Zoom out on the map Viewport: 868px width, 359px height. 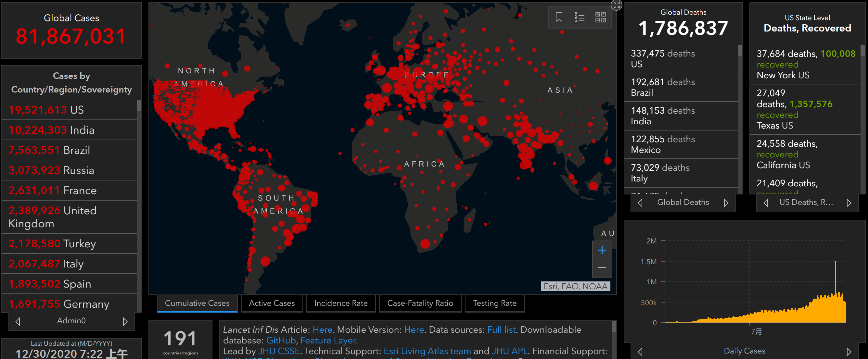602,268
